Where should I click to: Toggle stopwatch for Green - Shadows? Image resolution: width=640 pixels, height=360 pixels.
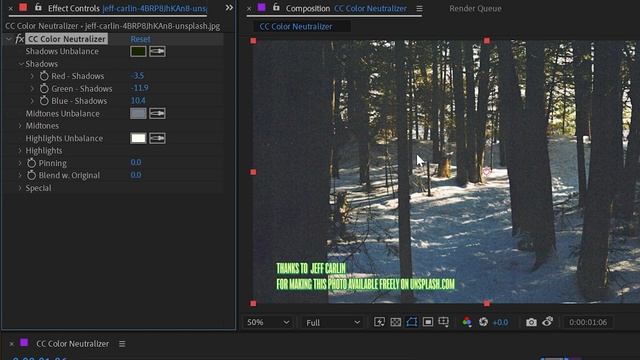coord(44,89)
